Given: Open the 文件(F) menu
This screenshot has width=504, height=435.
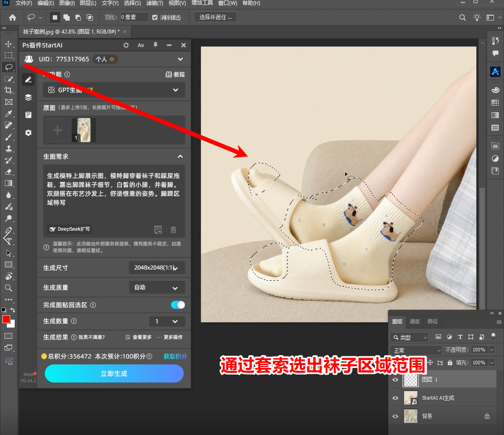Looking at the screenshot, I should click(24, 3).
